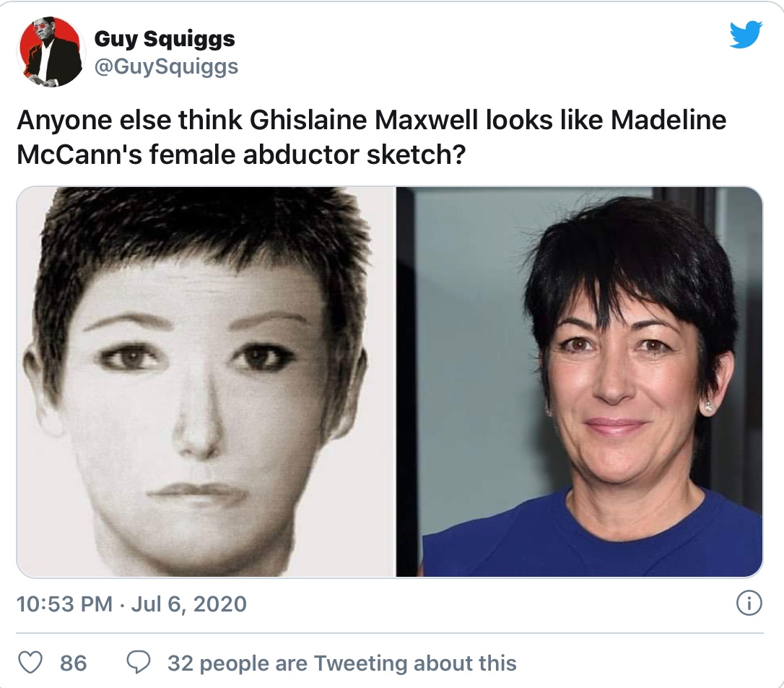Open the black-and-white sketch image
Screen dimensions: 784x688
[x=206, y=382]
